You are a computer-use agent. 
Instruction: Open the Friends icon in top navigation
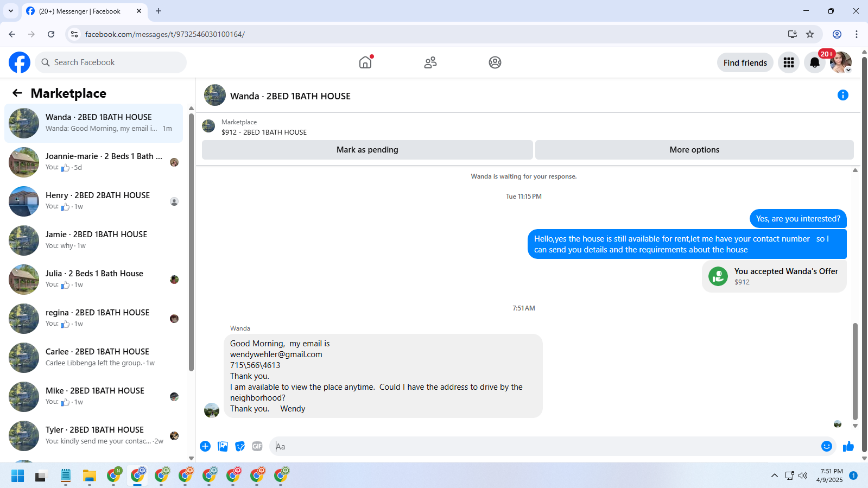coord(430,62)
